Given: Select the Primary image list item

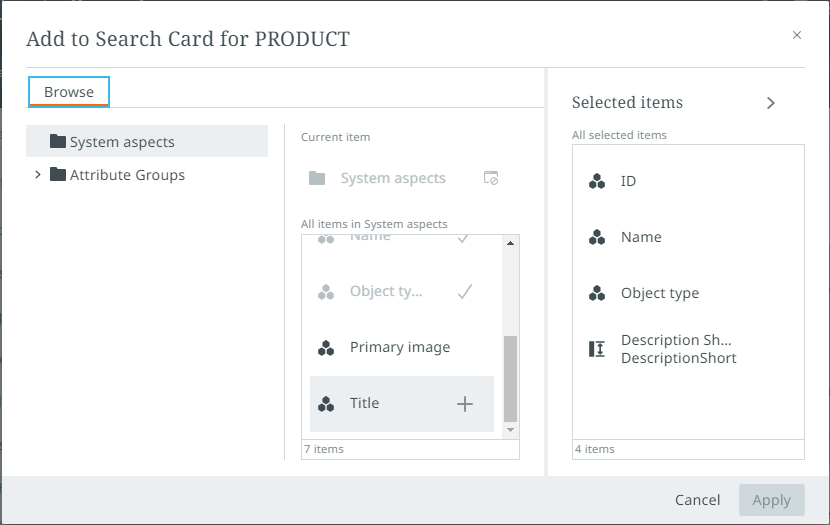Looking at the screenshot, I should pos(400,348).
